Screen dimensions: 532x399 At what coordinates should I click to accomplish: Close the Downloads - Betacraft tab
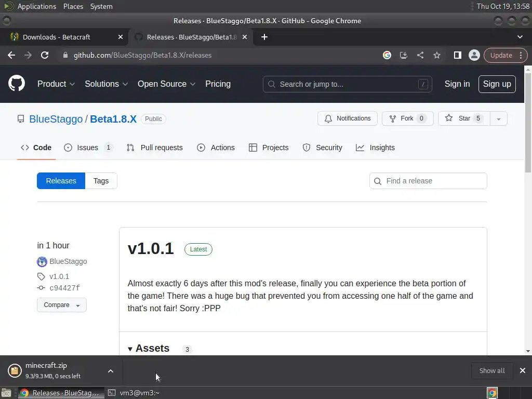[x=121, y=37]
